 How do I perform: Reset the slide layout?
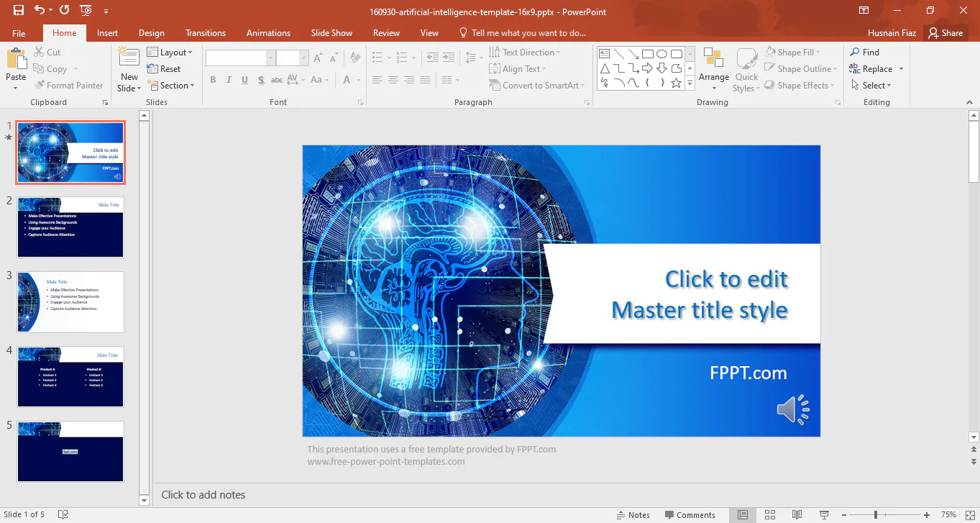(x=165, y=69)
